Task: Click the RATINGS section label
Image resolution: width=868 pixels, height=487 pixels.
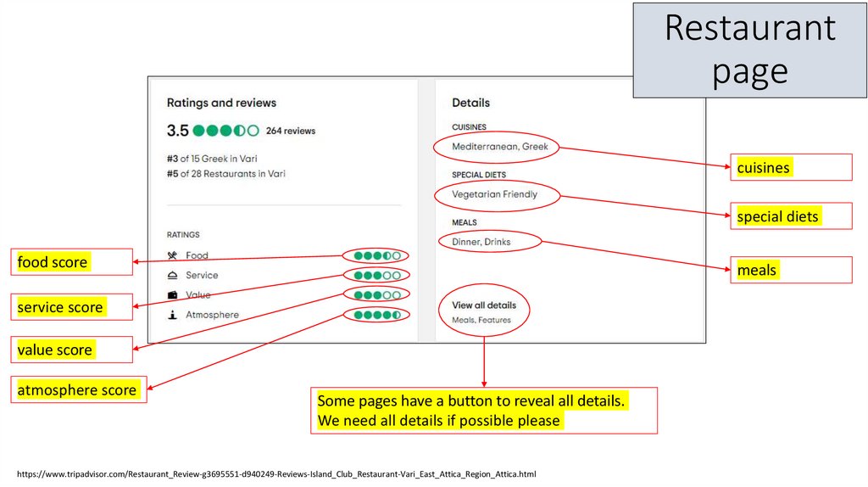Action: point(183,235)
